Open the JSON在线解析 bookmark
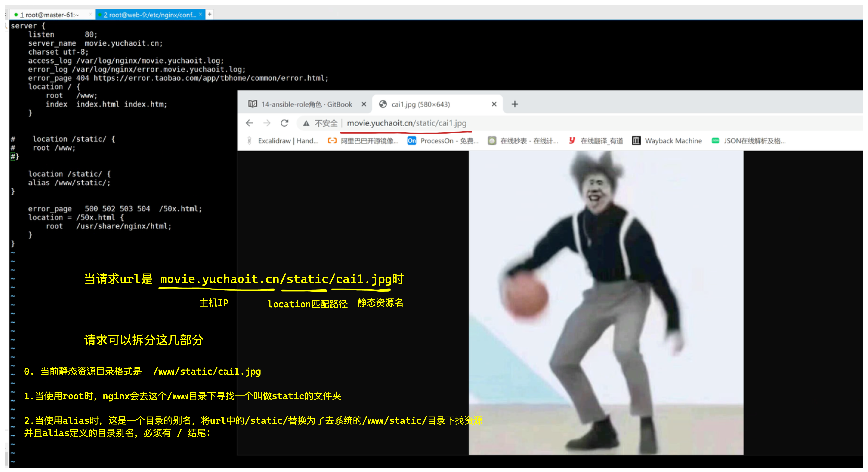 [x=749, y=141]
